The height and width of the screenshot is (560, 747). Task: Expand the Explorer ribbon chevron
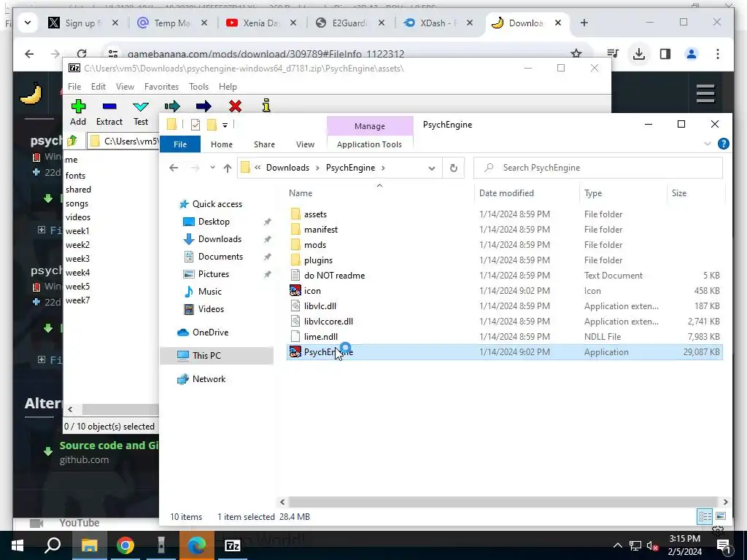[708, 144]
